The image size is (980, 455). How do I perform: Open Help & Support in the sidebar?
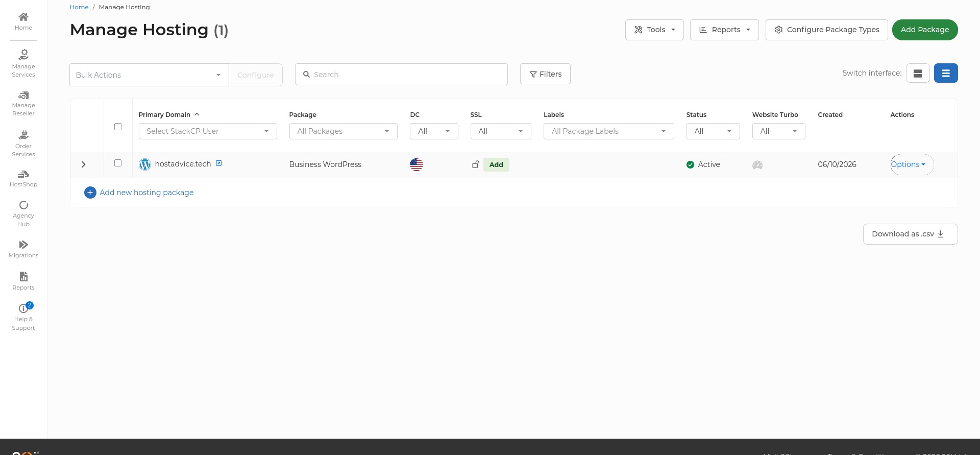(x=23, y=317)
